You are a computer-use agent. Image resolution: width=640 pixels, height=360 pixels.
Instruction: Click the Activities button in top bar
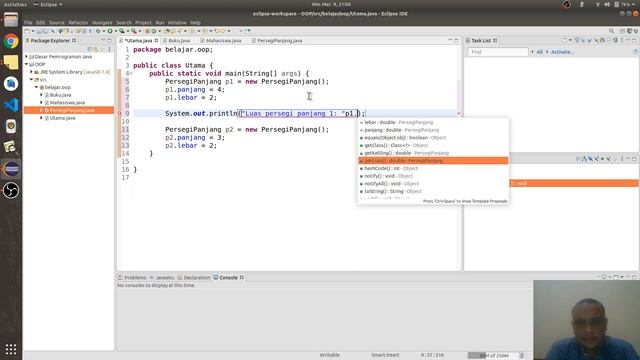tap(15, 4)
